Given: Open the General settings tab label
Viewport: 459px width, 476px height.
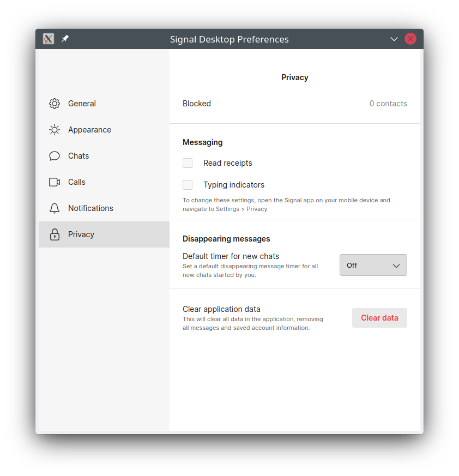Looking at the screenshot, I should tap(82, 104).
